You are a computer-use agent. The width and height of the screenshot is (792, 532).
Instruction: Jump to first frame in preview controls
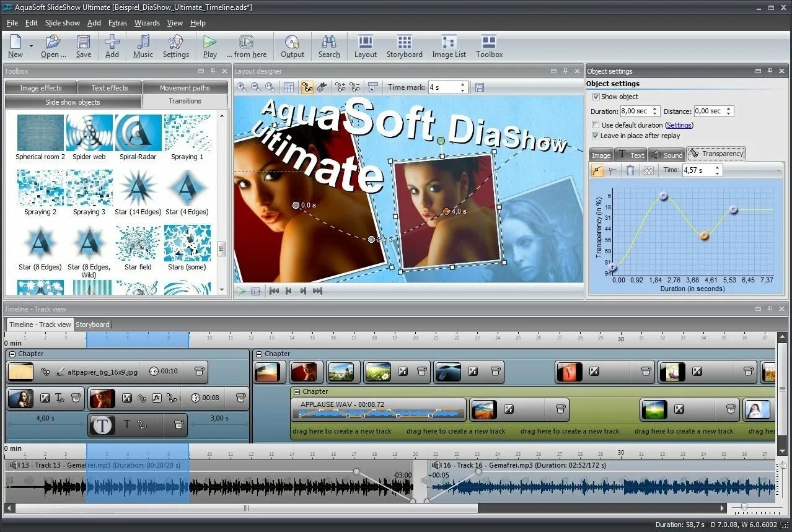pyautogui.click(x=274, y=290)
